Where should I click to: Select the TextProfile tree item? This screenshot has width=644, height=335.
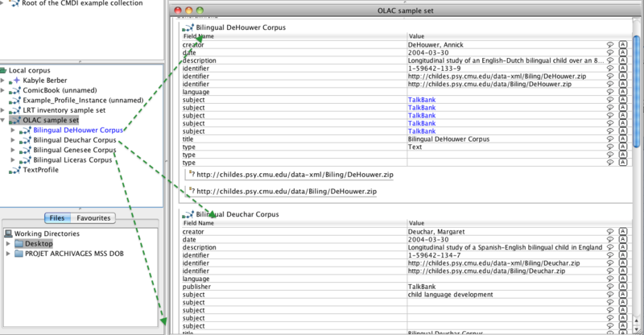(41, 170)
